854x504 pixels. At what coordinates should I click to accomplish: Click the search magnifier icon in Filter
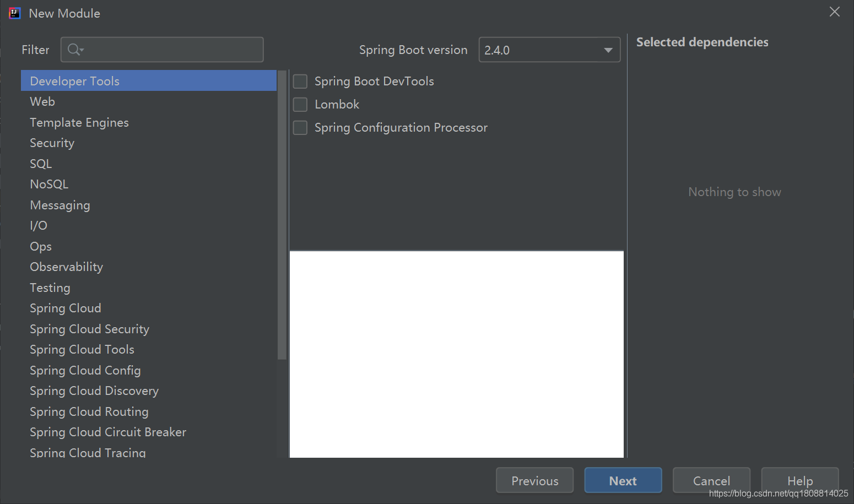pyautogui.click(x=74, y=50)
